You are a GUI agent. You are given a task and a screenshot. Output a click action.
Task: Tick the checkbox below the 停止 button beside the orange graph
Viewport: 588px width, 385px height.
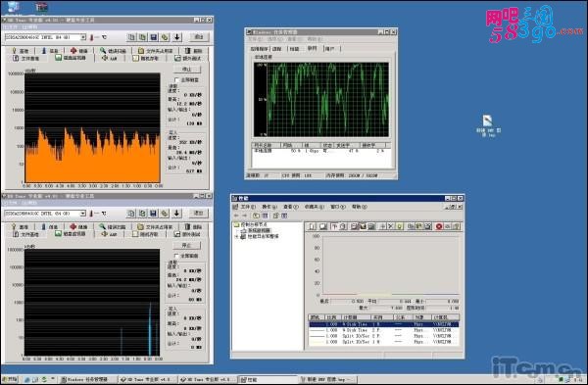click(176, 80)
